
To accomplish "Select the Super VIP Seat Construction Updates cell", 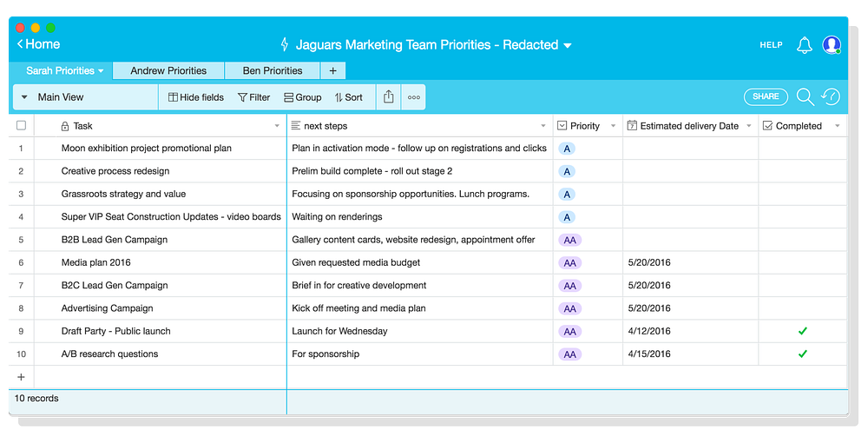I will click(161, 216).
